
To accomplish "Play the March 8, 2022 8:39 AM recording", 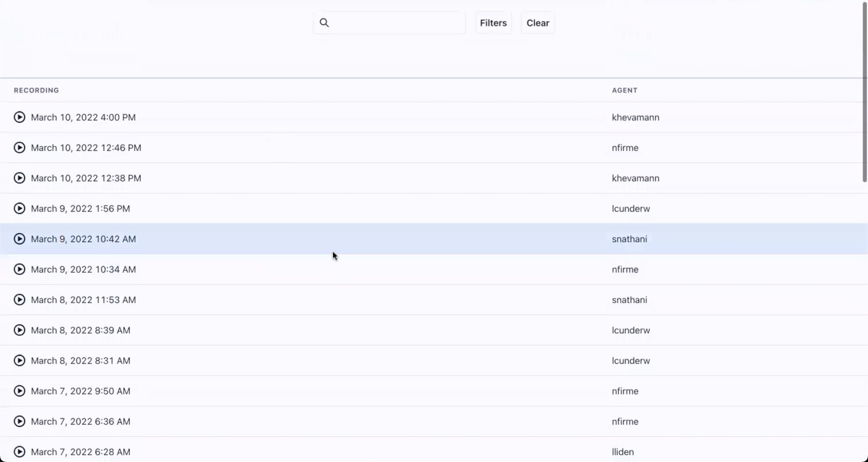I will pyautogui.click(x=20, y=330).
